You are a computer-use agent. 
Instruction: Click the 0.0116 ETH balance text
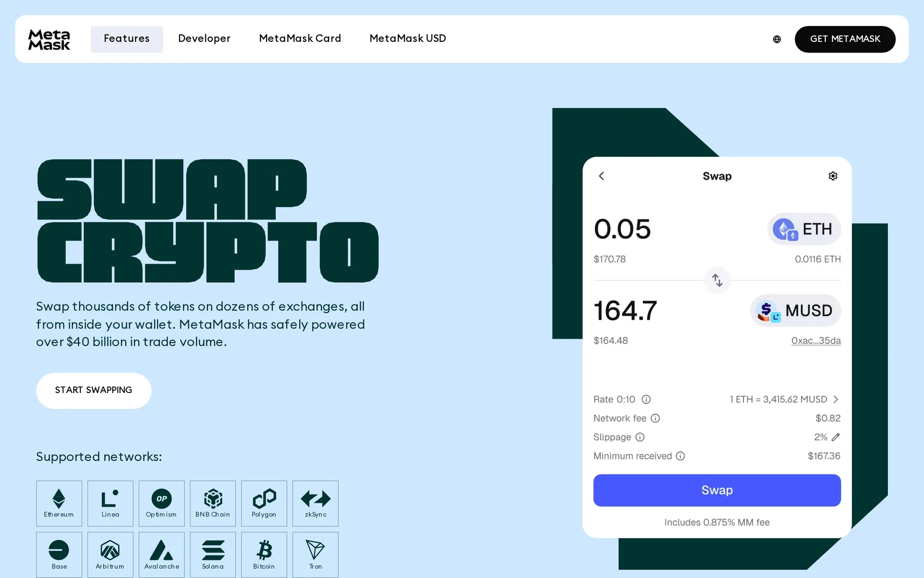tap(818, 259)
